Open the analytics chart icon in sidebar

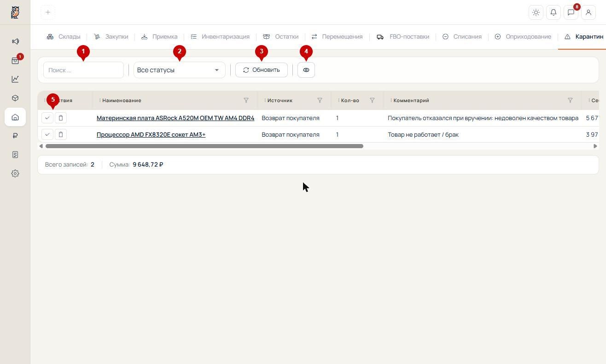point(15,79)
